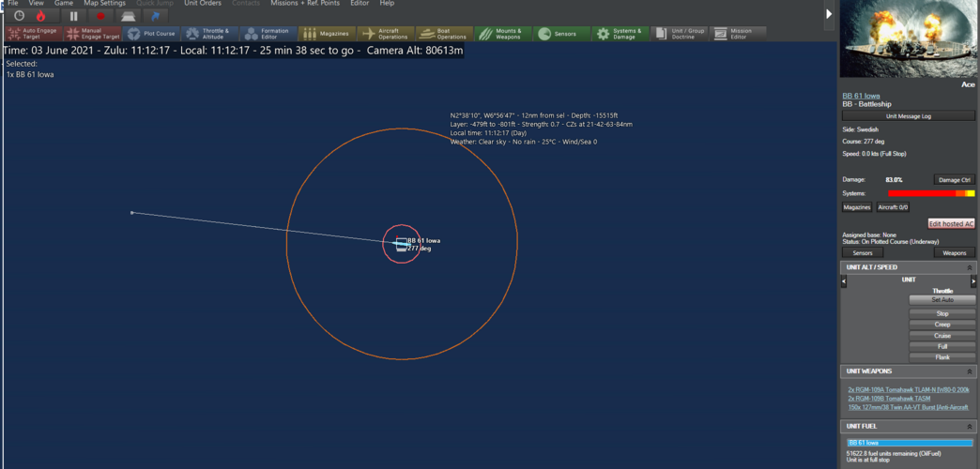Image resolution: width=980 pixels, height=469 pixels.
Task: Open the Missions + Ref. Points menu
Action: pos(305,3)
